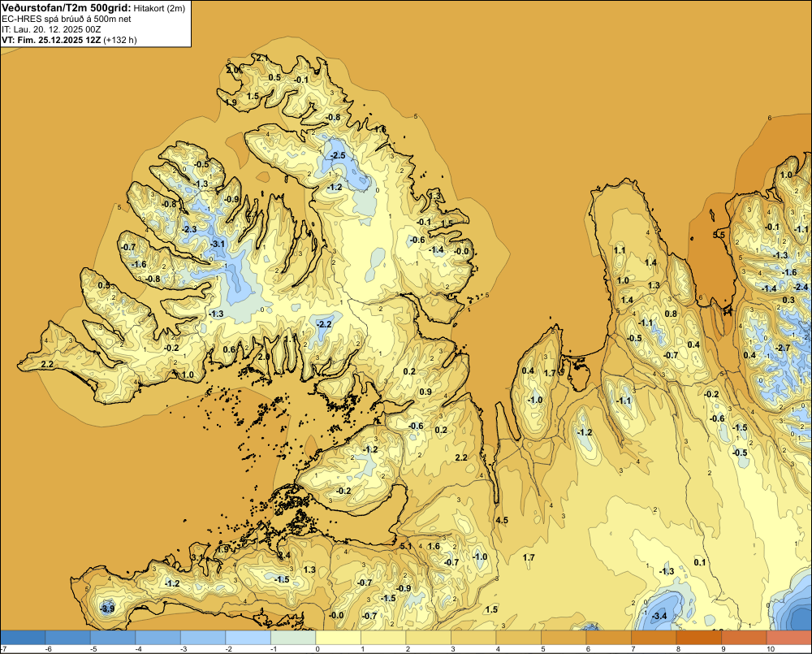Click the '3.1' temperature value
Screen dimensions: 812x654
pyautogui.click(x=198, y=557)
